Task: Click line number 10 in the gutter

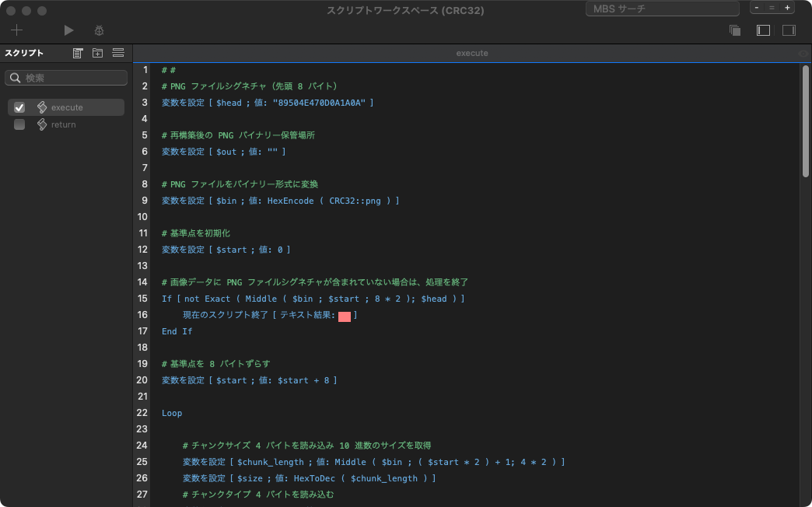Action: (x=142, y=216)
